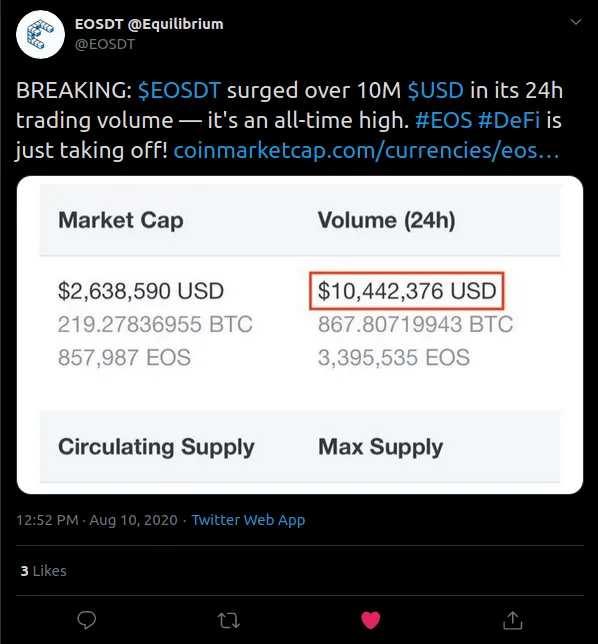Click the share upload icon

click(513, 620)
